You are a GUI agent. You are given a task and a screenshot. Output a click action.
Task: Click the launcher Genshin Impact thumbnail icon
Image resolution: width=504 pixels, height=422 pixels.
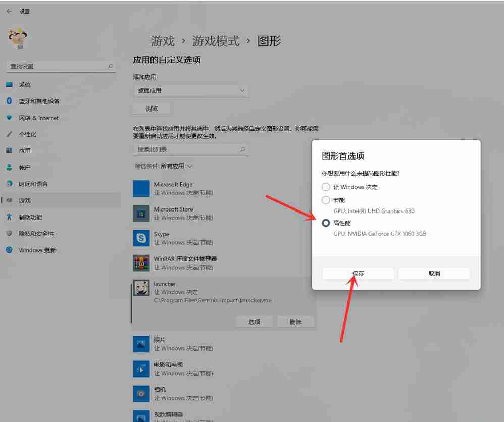pyautogui.click(x=141, y=288)
